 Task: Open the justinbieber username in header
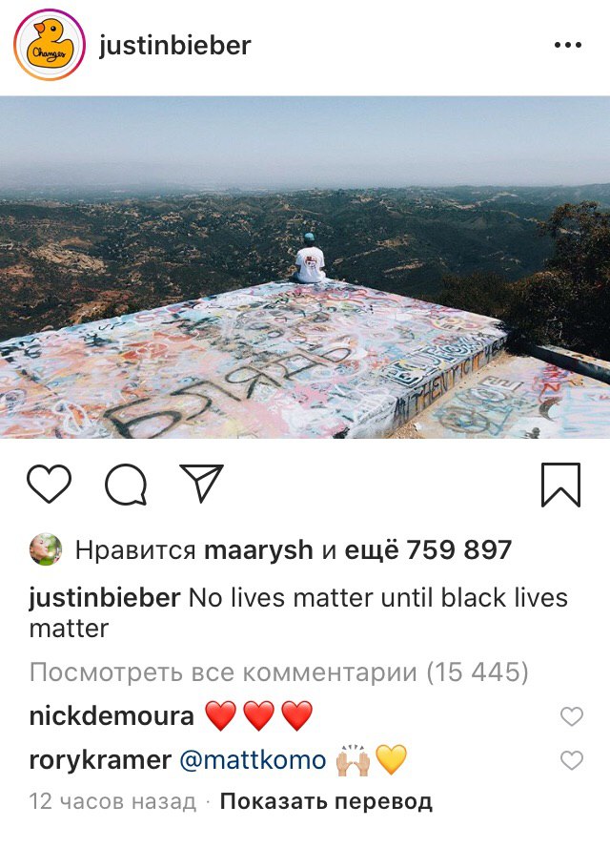174,46
